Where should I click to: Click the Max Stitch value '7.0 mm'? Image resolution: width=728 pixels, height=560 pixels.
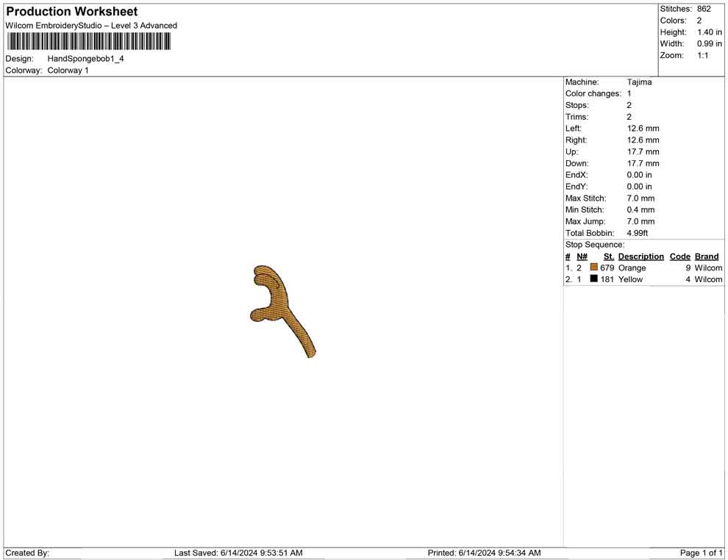tap(640, 198)
